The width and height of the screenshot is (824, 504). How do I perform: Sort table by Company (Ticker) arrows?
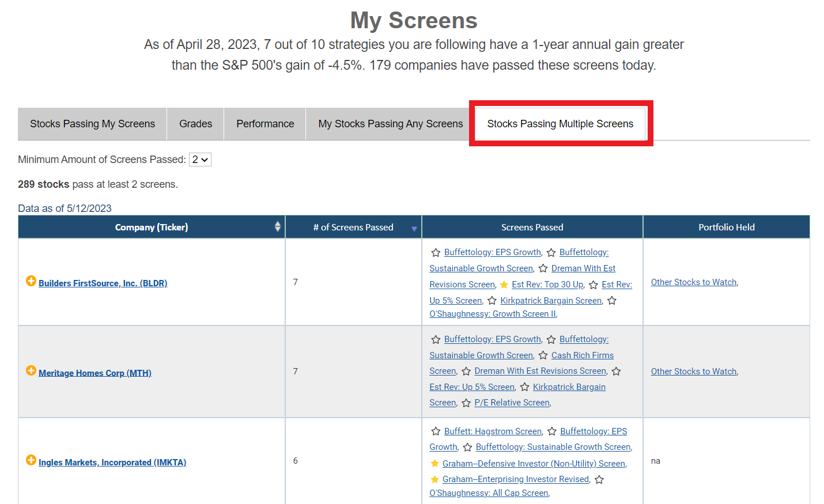point(277,227)
